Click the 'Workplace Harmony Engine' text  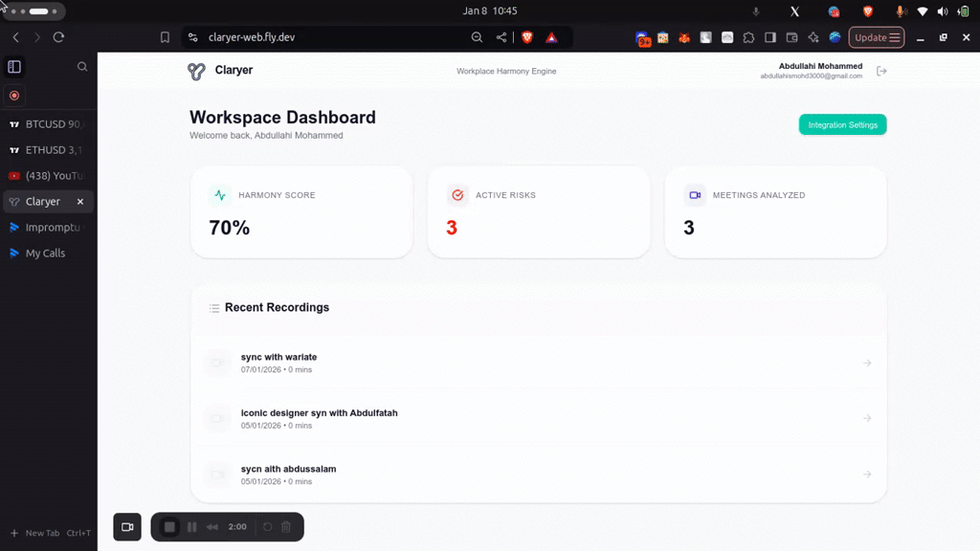tap(506, 71)
